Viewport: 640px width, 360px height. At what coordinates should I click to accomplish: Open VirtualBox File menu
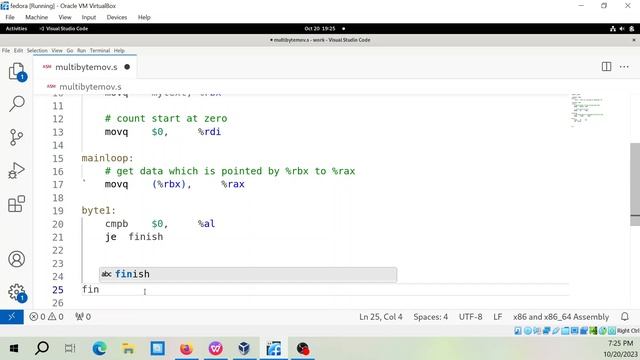[x=10, y=17]
